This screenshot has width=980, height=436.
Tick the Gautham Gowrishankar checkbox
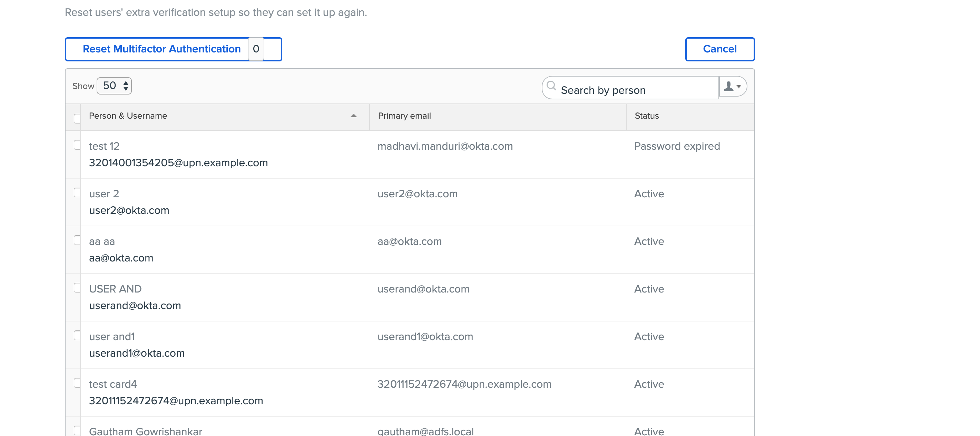(x=77, y=430)
